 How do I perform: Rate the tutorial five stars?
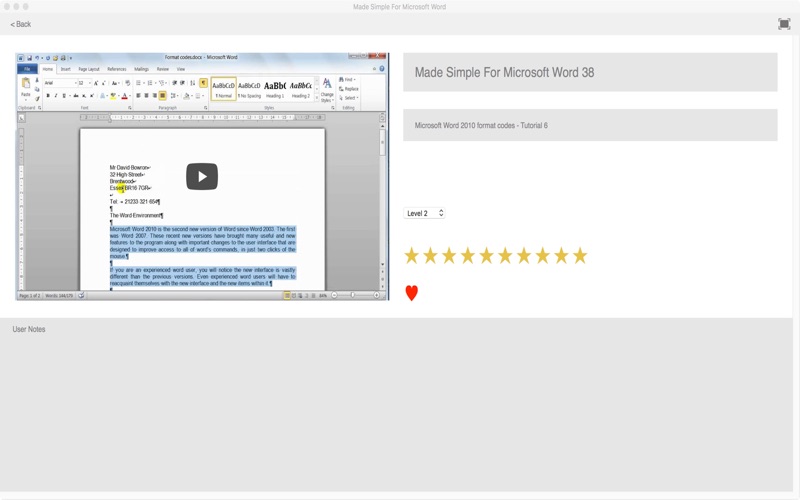(486, 255)
